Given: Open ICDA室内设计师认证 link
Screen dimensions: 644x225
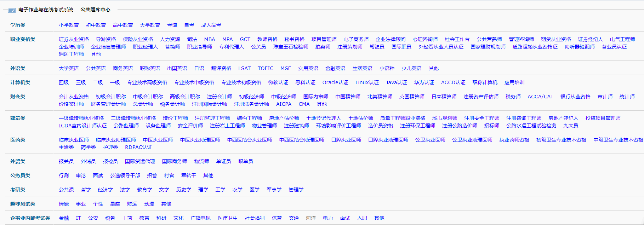Looking at the screenshot, I should tap(82, 126).
